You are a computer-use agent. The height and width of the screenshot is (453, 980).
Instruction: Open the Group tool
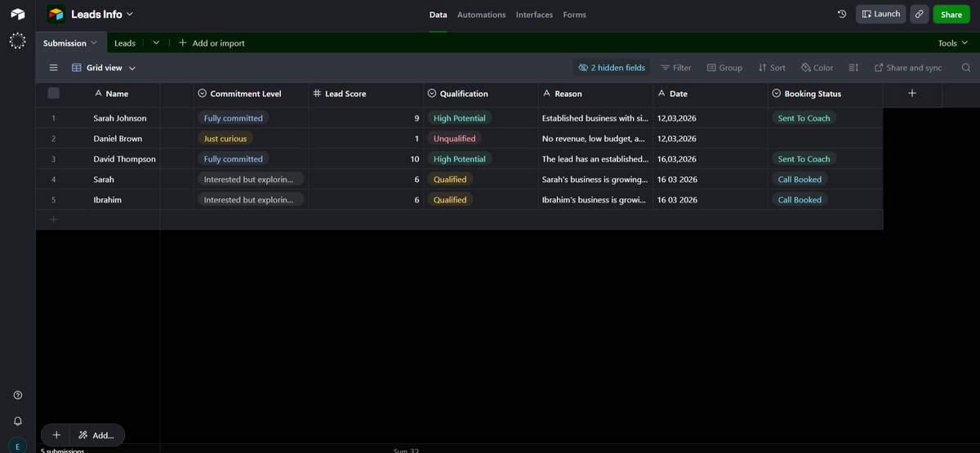point(724,68)
